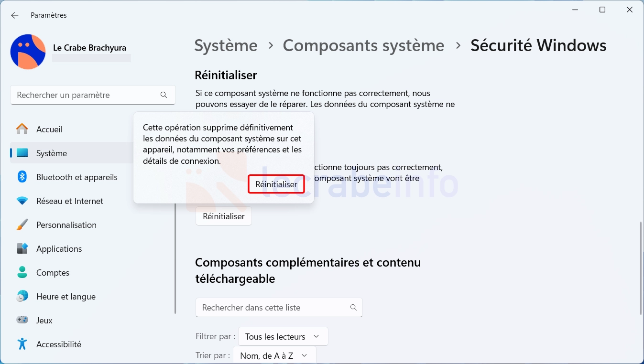This screenshot has height=364, width=644.
Task: Click the back arrow icon
Action: (15, 15)
